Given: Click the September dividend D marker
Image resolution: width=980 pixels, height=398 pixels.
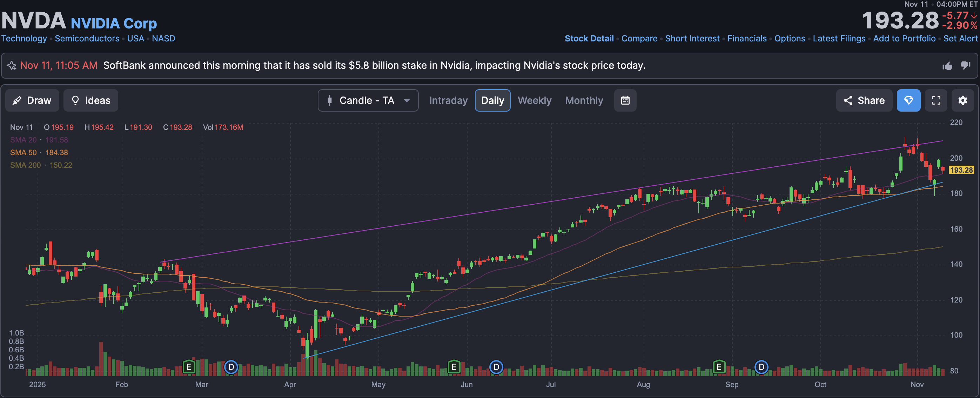Looking at the screenshot, I should point(761,367).
